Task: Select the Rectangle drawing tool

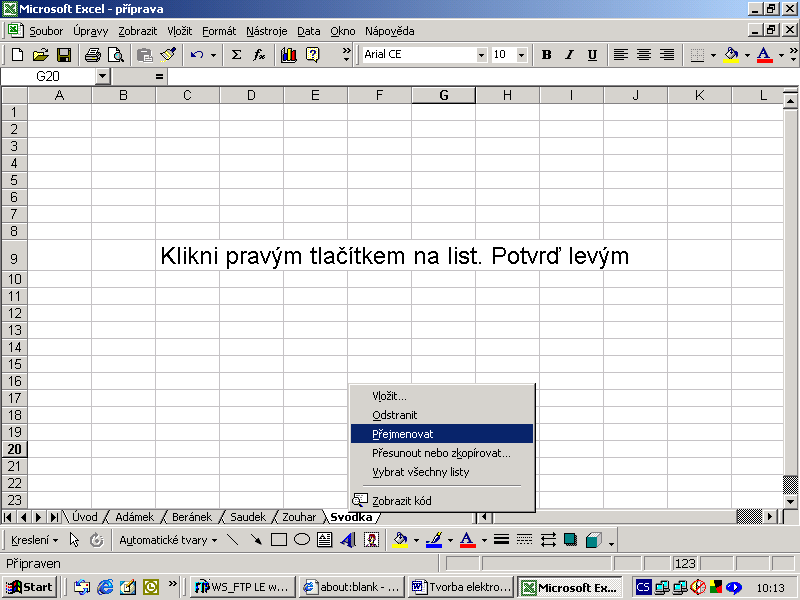Action: click(x=279, y=540)
